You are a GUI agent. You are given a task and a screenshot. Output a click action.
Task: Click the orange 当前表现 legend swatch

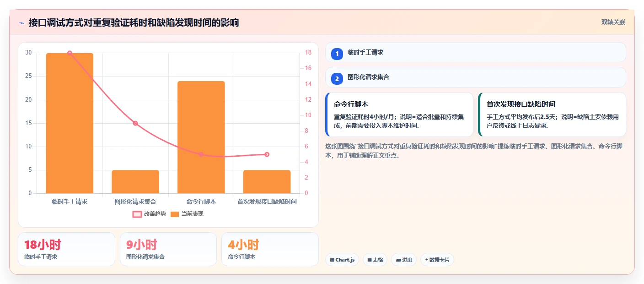[x=175, y=214]
